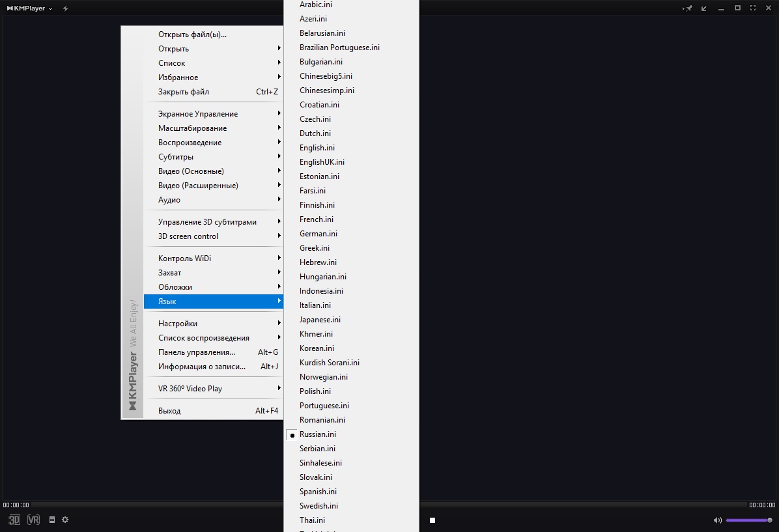The height and width of the screenshot is (532, 779).
Task: Adjust the purple volume slider
Action: 748,520
